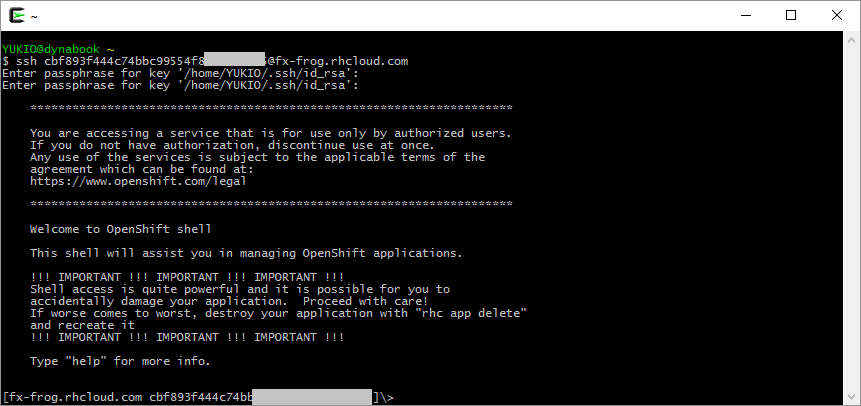Click the Cygwin terminal icon in title bar
861x406 pixels.
17,16
